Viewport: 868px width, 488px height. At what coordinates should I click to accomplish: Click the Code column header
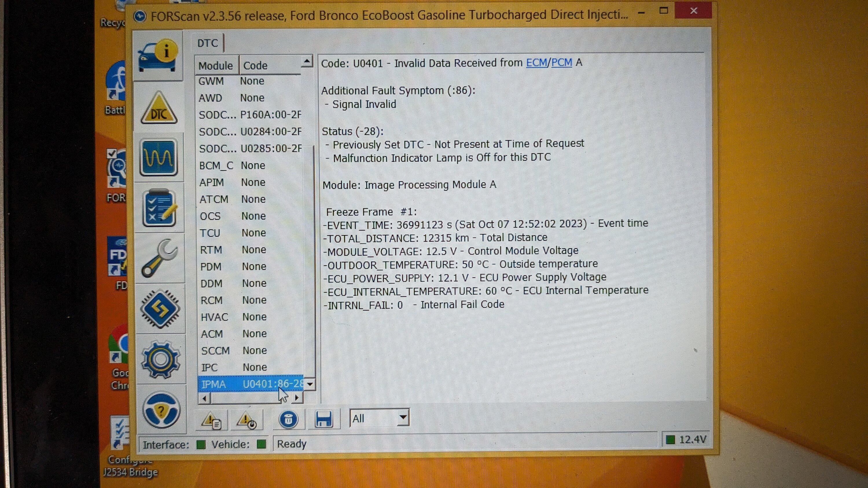click(x=270, y=65)
